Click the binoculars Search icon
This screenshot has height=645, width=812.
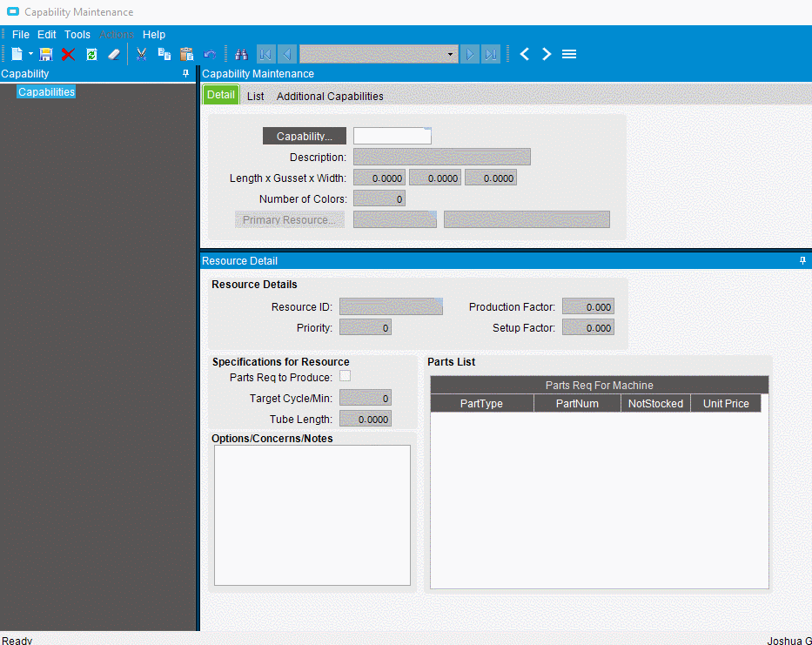(241, 54)
